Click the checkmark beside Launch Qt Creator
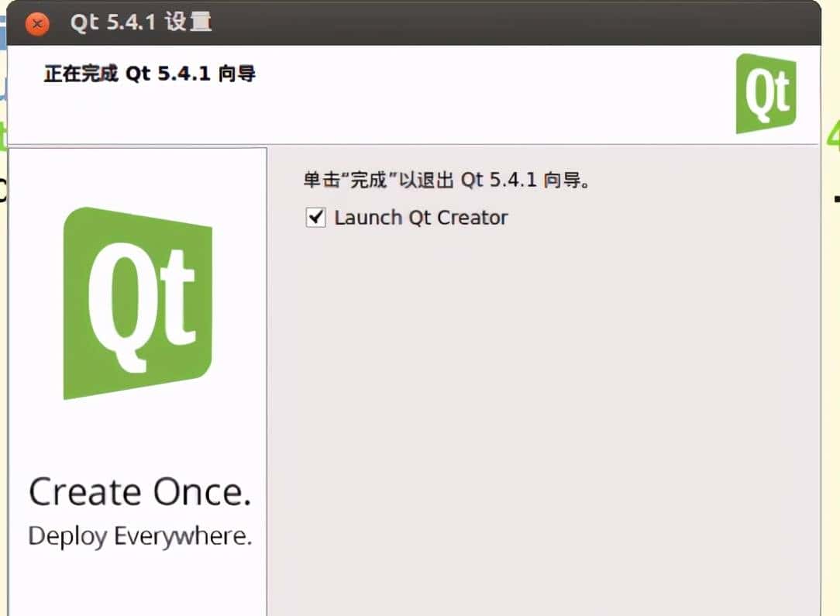 pos(315,218)
